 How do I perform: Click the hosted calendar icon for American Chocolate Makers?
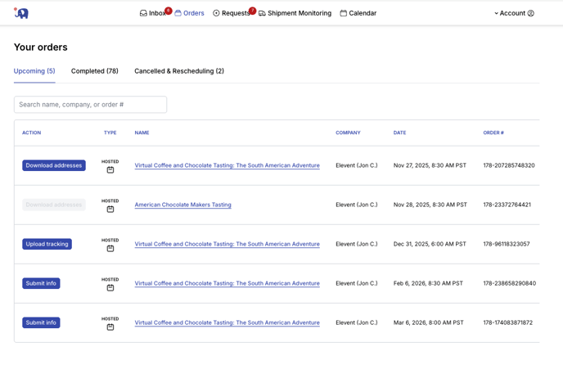pos(110,209)
